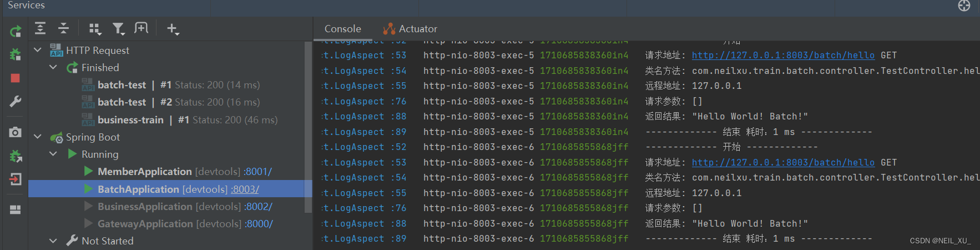
Task: Click the red Stop icon in sidebar
Action: pyautogui.click(x=16, y=78)
